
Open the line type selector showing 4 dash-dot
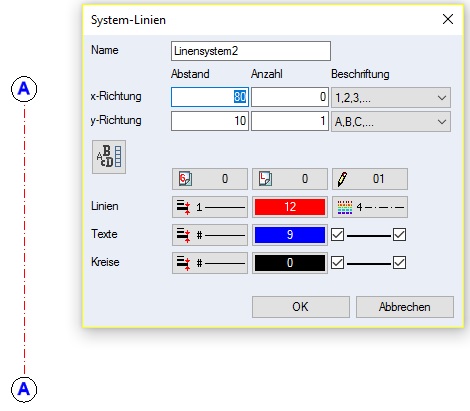(370, 207)
